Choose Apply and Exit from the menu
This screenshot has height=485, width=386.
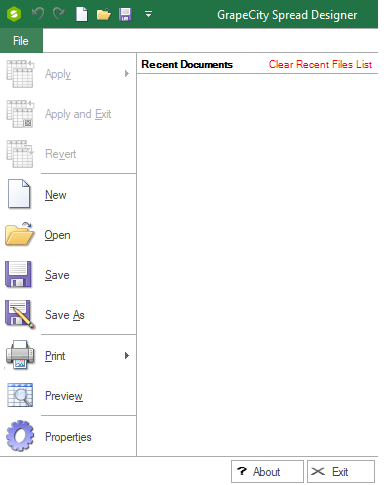tap(68, 114)
